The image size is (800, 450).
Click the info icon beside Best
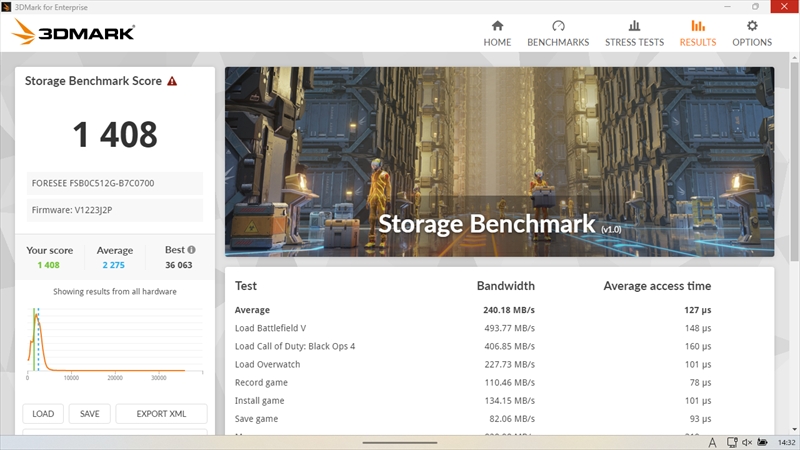(x=191, y=250)
